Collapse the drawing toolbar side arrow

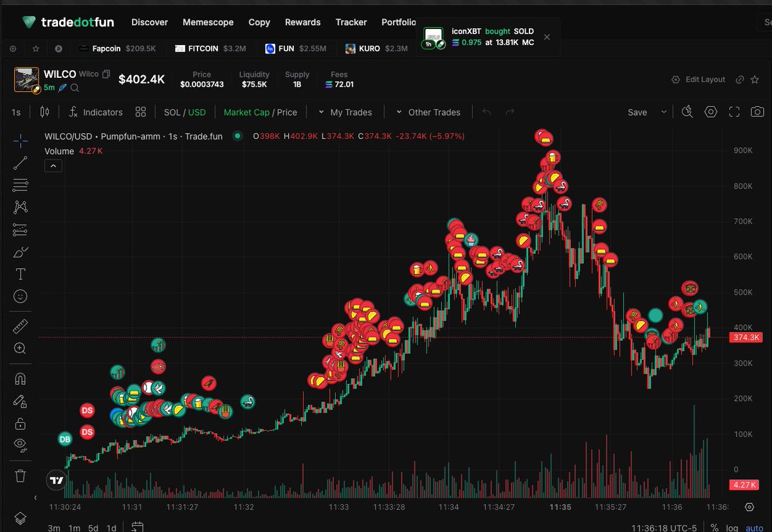(35, 497)
